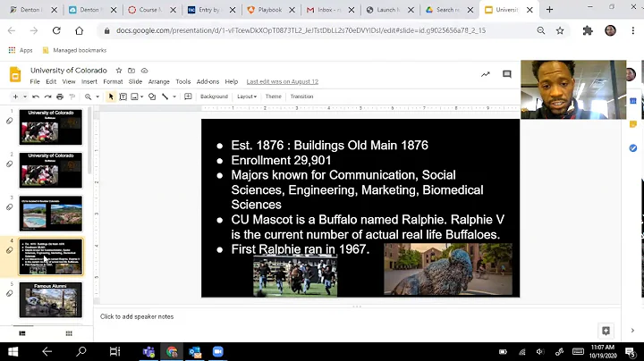The width and height of the screenshot is (644, 361).
Task: Select the Shape tool
Action: point(152,97)
